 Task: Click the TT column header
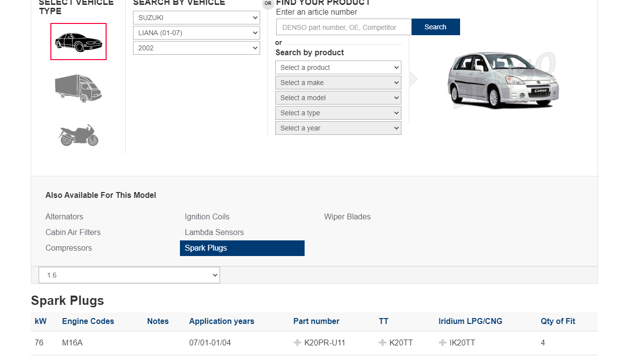tap(384, 321)
